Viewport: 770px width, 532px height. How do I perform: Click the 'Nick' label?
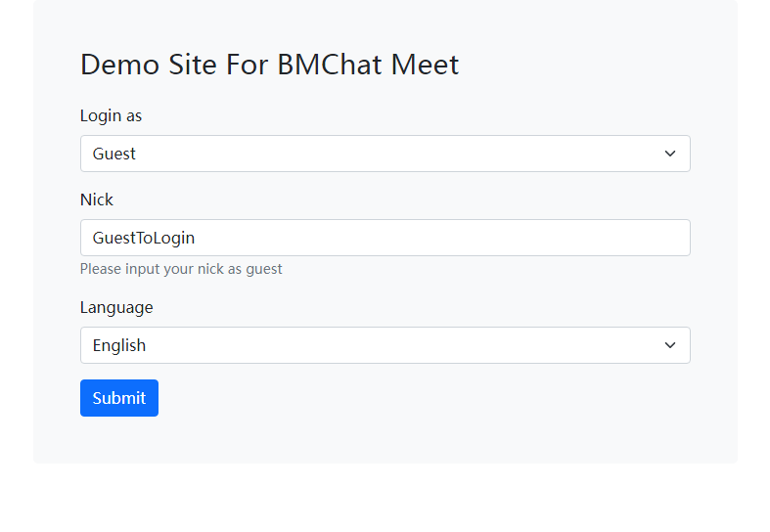97,199
